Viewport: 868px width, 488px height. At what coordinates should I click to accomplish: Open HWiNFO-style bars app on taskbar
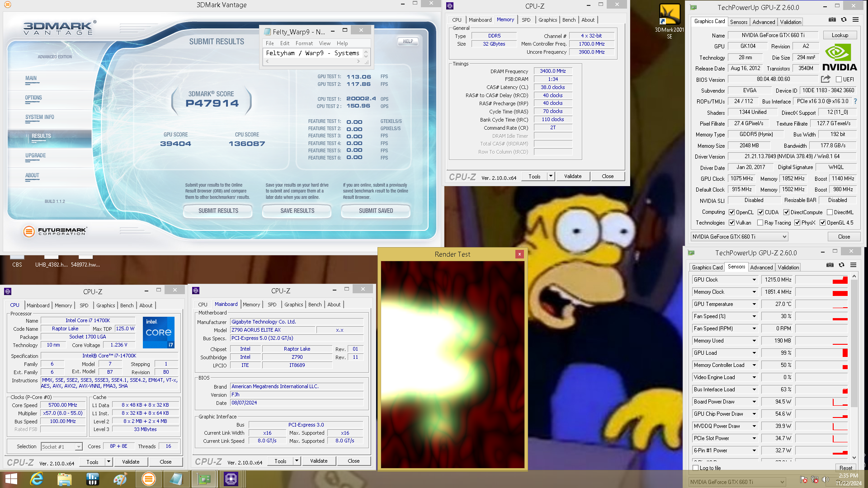[x=92, y=479]
